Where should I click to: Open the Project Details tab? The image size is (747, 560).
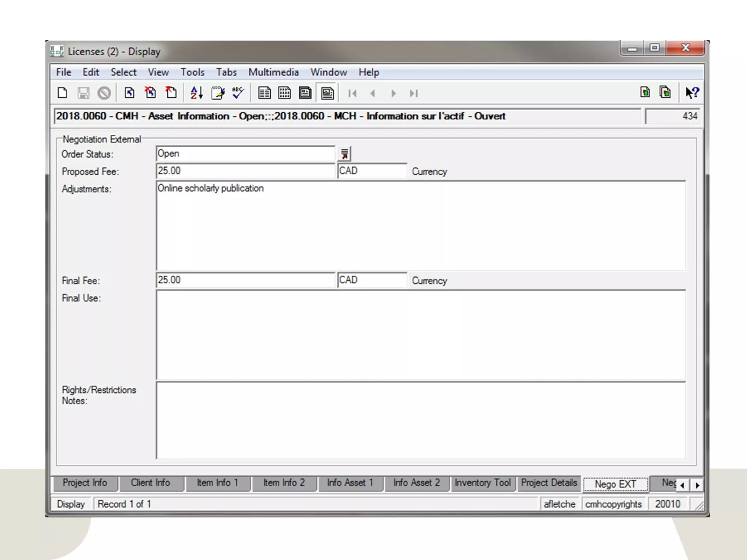[549, 483]
